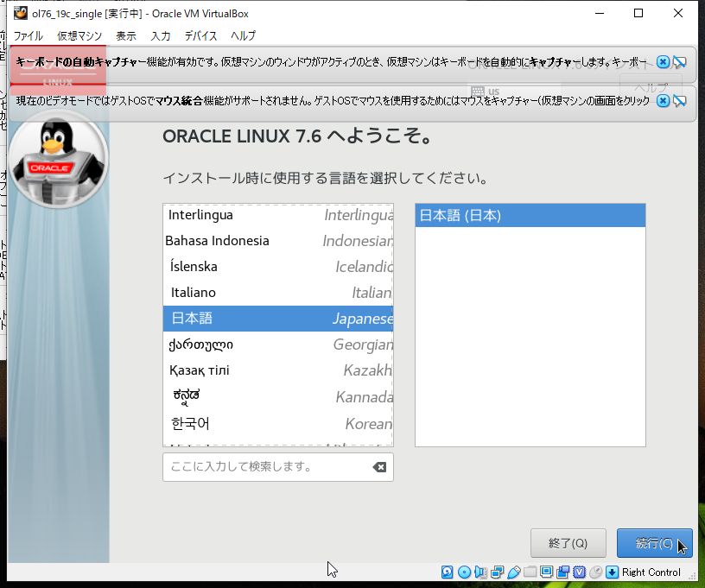Click the audio output icon in status bar

pos(481,572)
